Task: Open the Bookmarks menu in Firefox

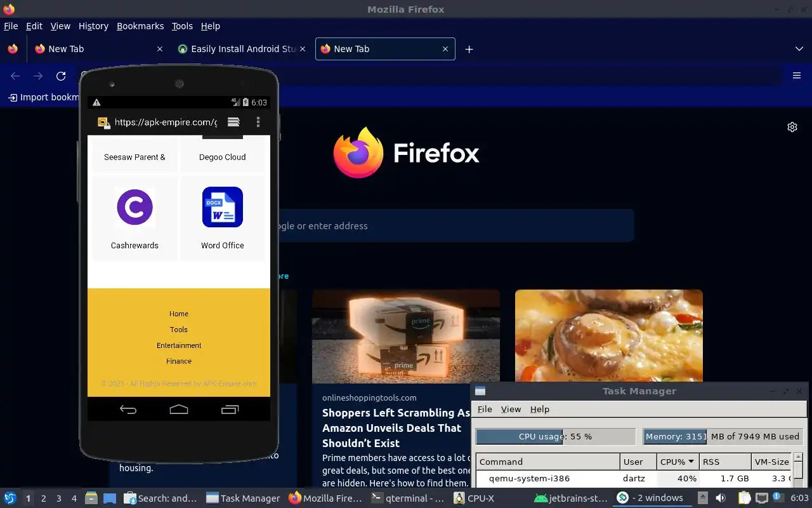Action: click(x=140, y=26)
